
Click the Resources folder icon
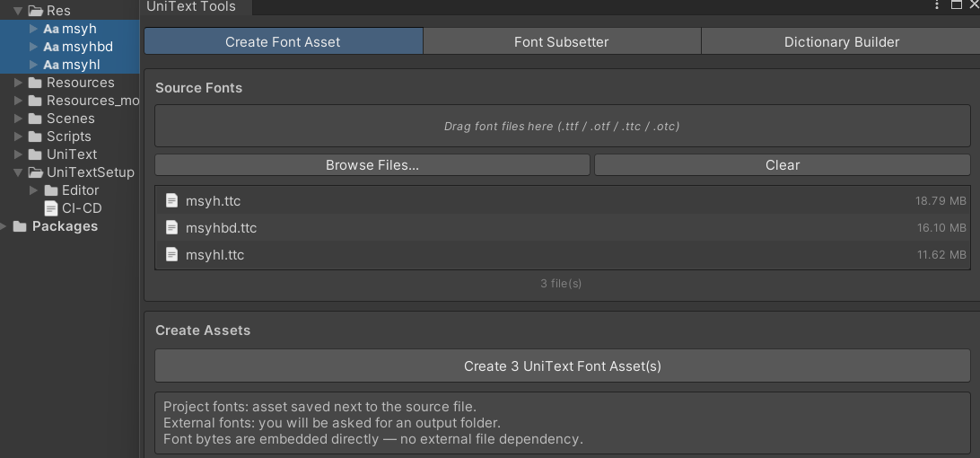36,83
